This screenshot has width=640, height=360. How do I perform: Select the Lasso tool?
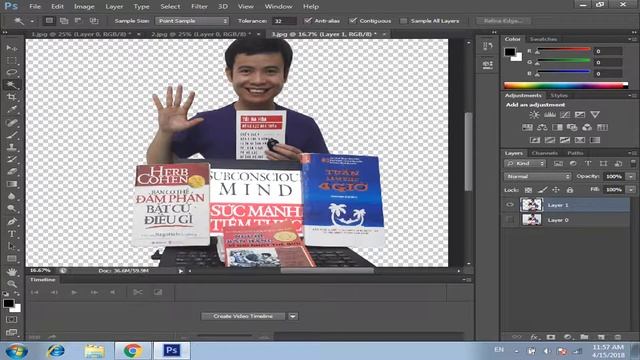pos(11,73)
